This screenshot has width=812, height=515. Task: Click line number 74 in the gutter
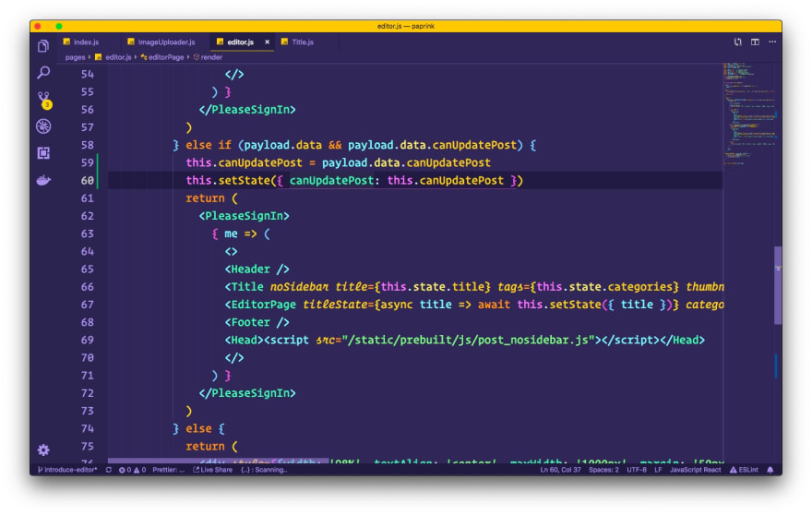[87, 428]
